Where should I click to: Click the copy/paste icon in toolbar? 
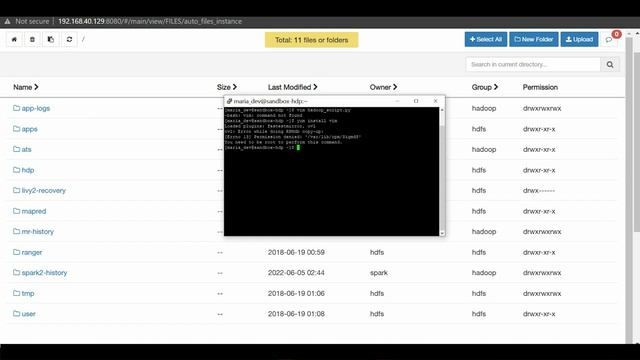51,40
